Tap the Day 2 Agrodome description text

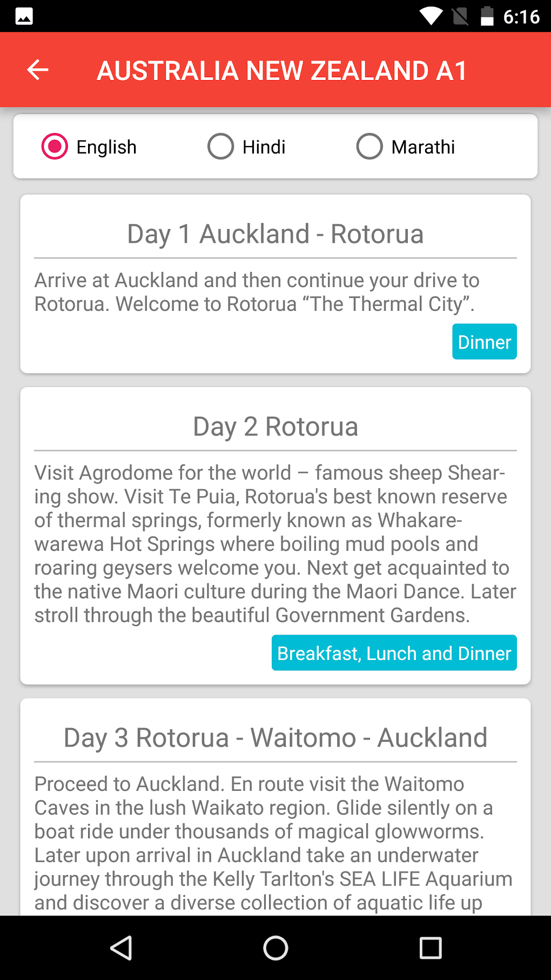(x=275, y=544)
